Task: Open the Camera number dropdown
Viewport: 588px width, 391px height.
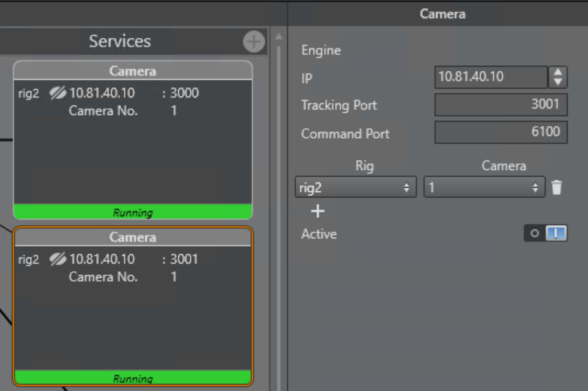Action: tap(484, 187)
